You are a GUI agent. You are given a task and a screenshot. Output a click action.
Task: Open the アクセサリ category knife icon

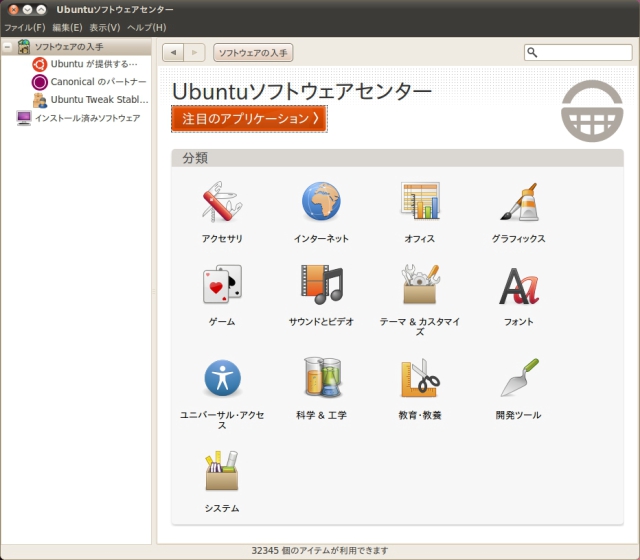click(x=222, y=202)
